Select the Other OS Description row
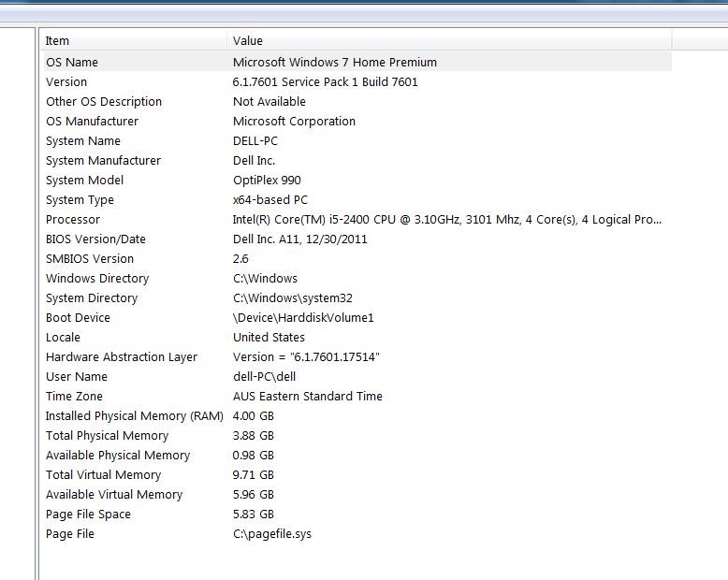 coord(357,102)
